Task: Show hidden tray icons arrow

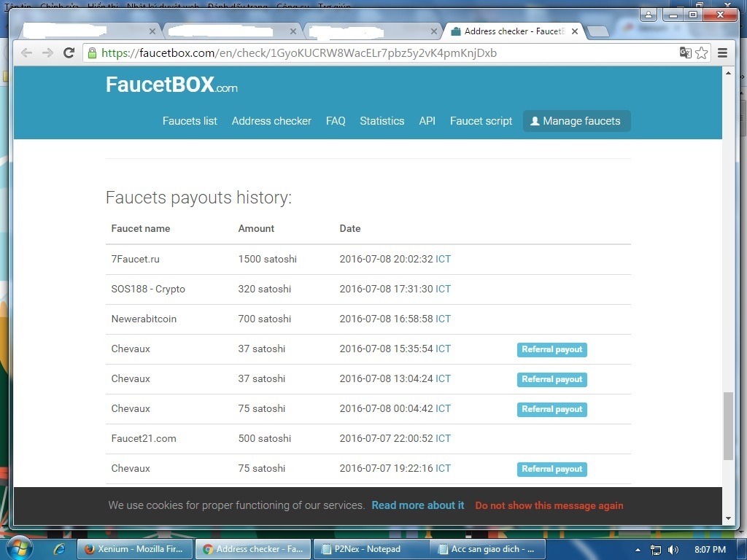Action: [638, 550]
